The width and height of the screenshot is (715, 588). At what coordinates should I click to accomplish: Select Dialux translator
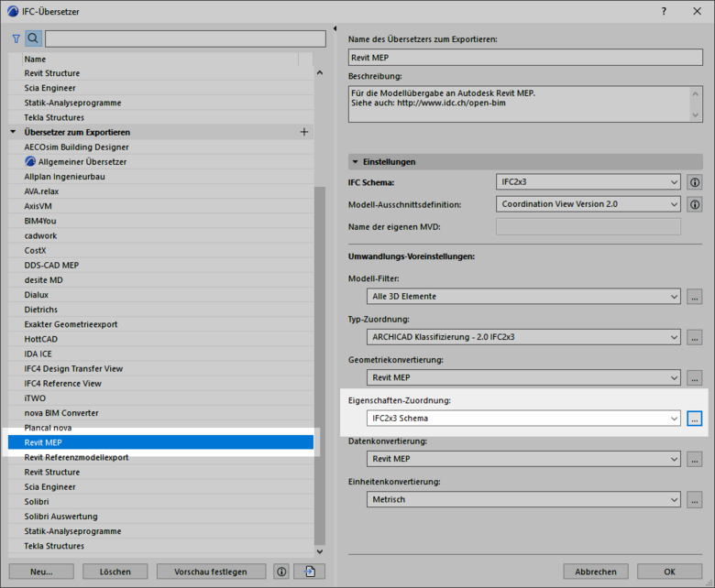(160, 295)
